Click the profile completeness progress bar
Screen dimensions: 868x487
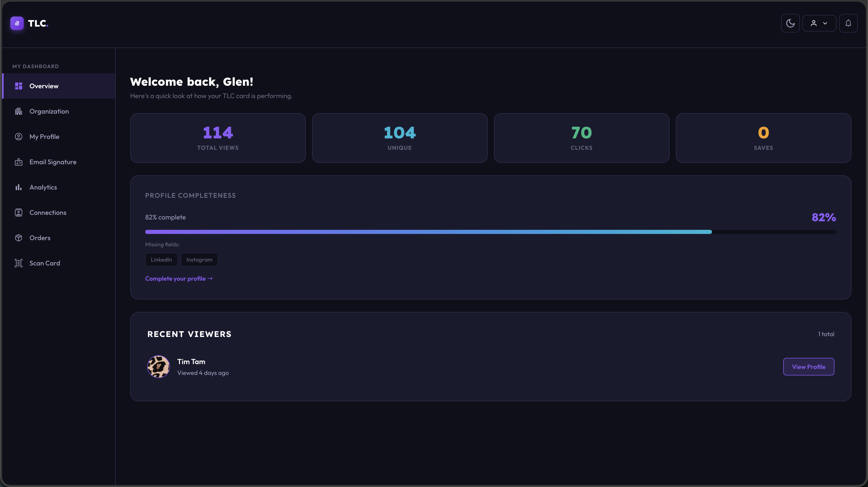tap(491, 232)
